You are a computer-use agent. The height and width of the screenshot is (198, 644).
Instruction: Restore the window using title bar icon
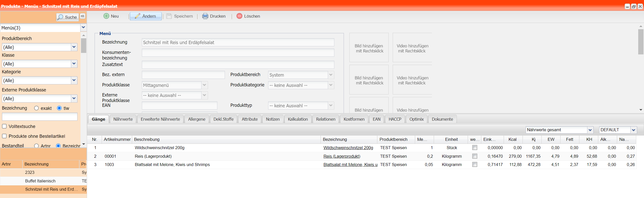(x=634, y=7)
